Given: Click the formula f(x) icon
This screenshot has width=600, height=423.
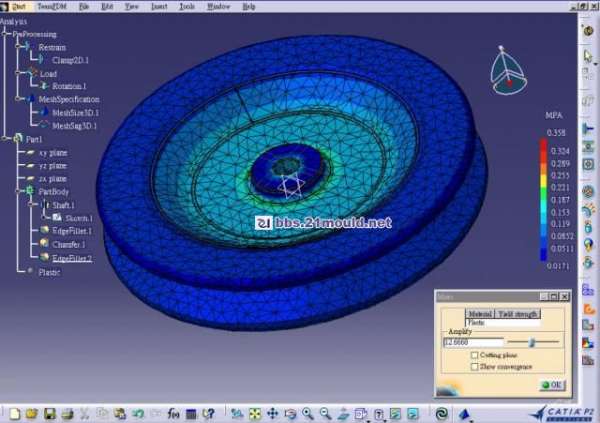Looking at the screenshot, I should 173,413.
